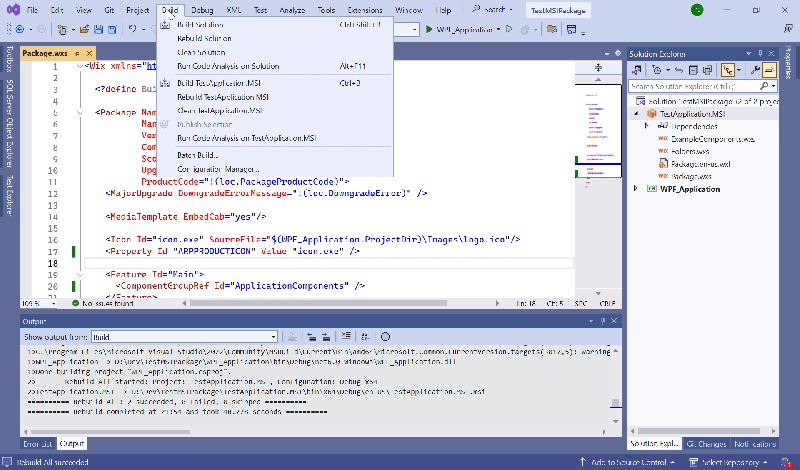Screen dimensions: 800x470
Task: Click the Go to Next Message icon in Output
Action: [326, 336]
